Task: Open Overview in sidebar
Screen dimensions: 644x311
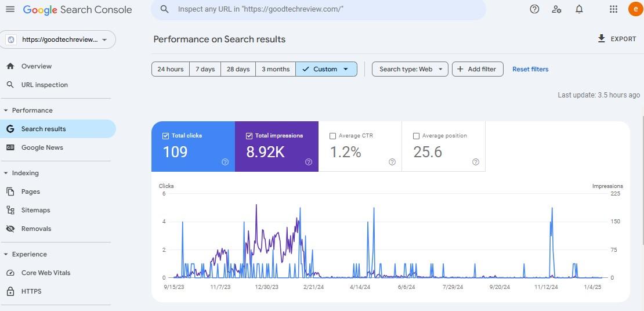Action: [x=37, y=66]
